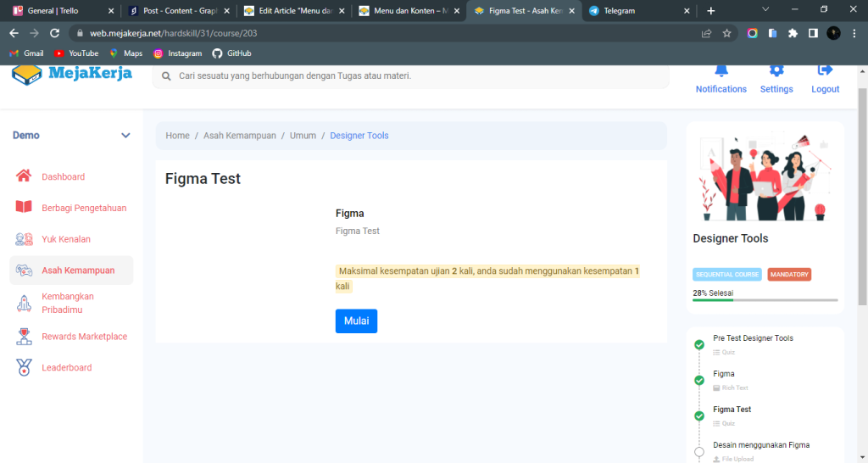Viewport: 868px width, 463px height.
Task: Close the Figma Test browser tab
Action: click(572, 10)
